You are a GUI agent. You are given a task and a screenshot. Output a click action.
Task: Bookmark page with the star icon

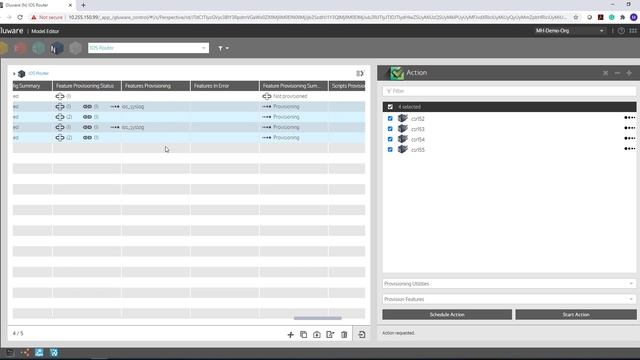click(576, 17)
